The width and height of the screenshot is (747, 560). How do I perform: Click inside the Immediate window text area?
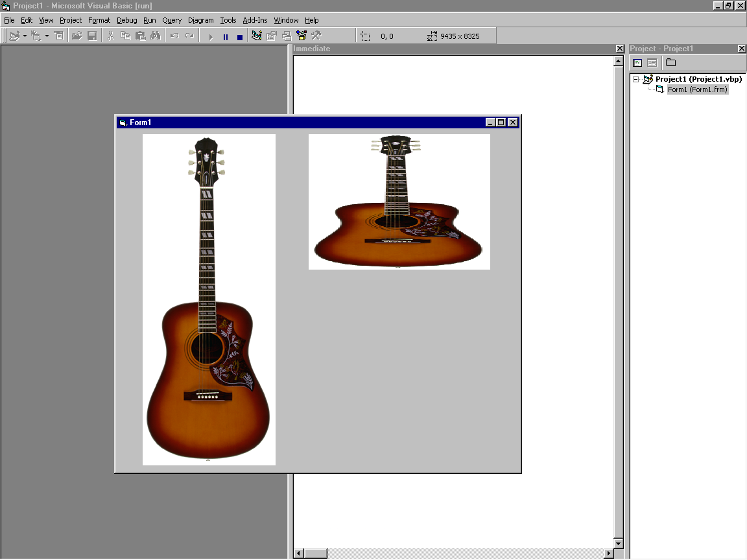coord(453,302)
